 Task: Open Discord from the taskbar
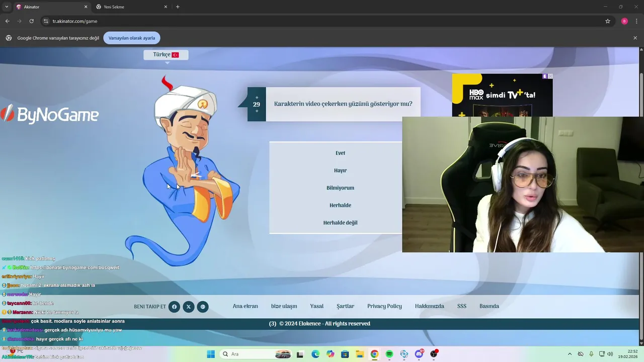pos(419,354)
